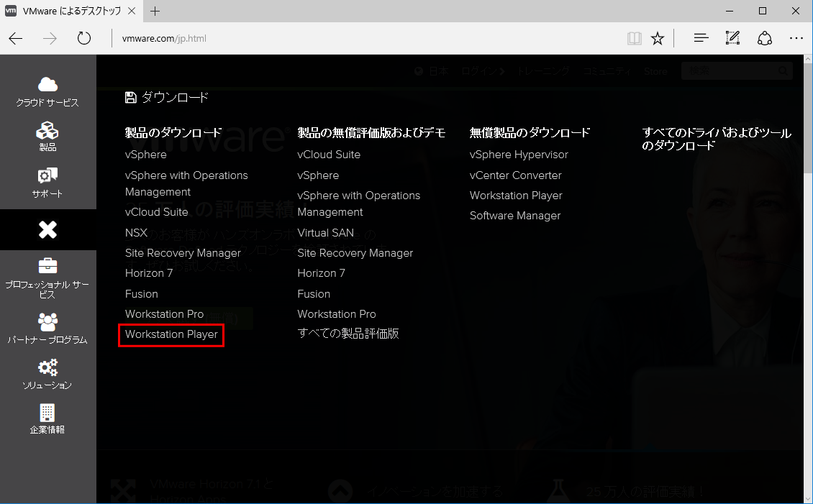Image resolution: width=813 pixels, height=504 pixels.
Task: Click 無償製品のダウンロード heading
Action: (x=530, y=132)
